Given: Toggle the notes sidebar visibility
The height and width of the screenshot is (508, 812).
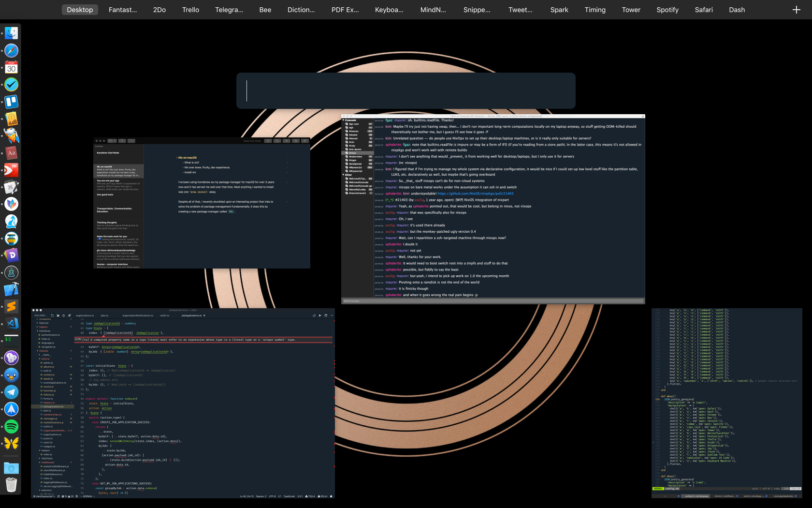Looking at the screenshot, I should pyautogui.click(x=112, y=141).
